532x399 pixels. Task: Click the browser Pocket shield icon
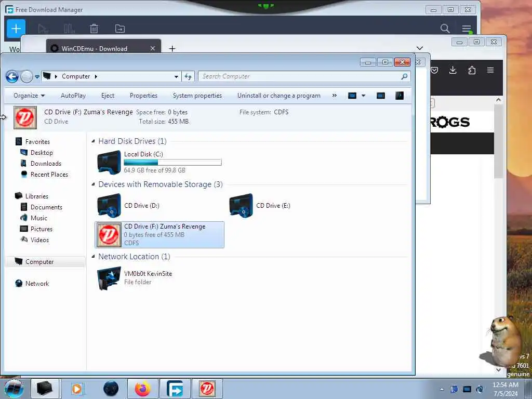click(x=434, y=70)
